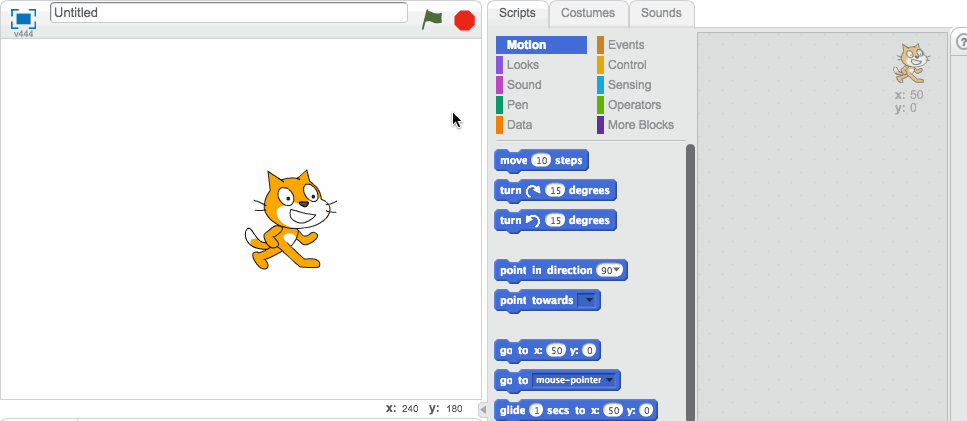
Task: Select the Sensing block category
Action: pyautogui.click(x=629, y=84)
